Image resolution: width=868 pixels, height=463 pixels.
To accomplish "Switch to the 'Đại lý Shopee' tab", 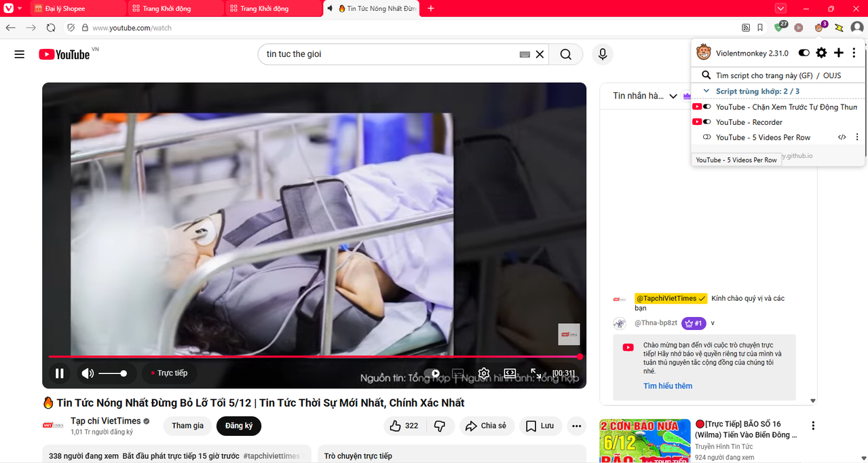I will coord(65,8).
